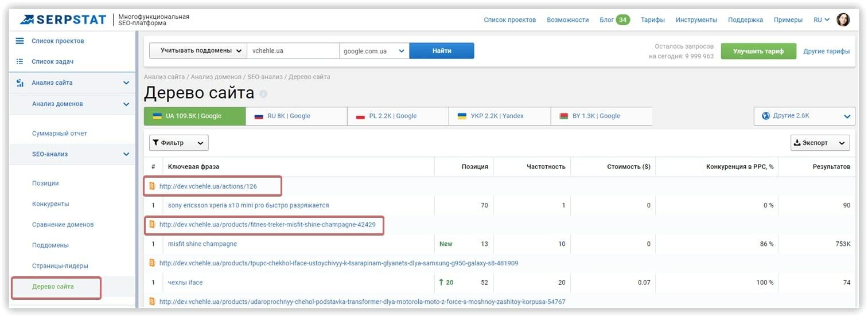
Task: Open the keyword 'чехлы iface'
Action: click(x=185, y=282)
